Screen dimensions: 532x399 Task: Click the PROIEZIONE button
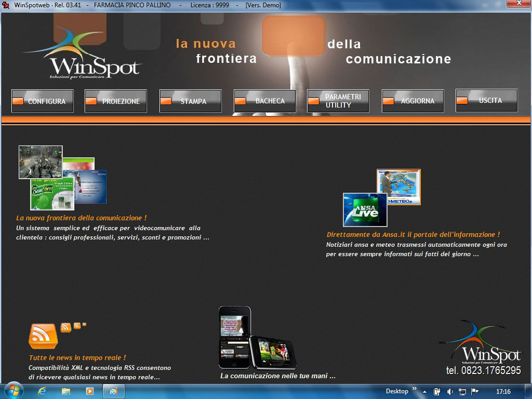coord(116,101)
